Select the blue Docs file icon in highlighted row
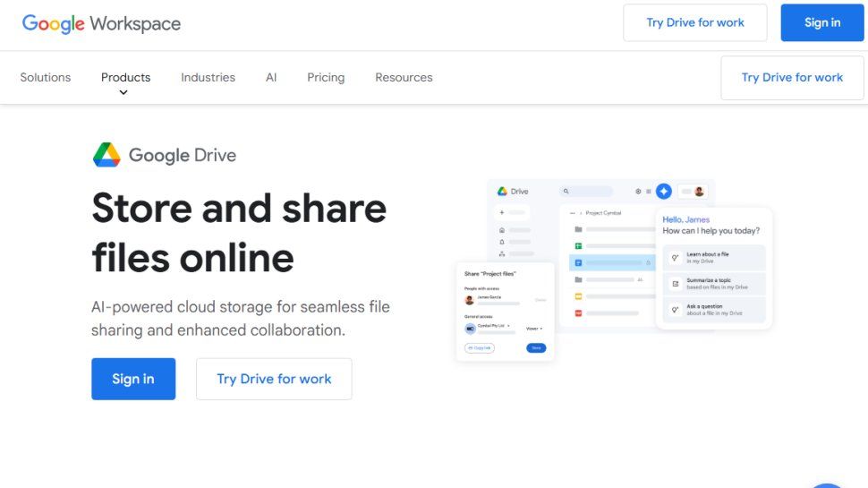The width and height of the screenshot is (868, 488). [x=578, y=263]
